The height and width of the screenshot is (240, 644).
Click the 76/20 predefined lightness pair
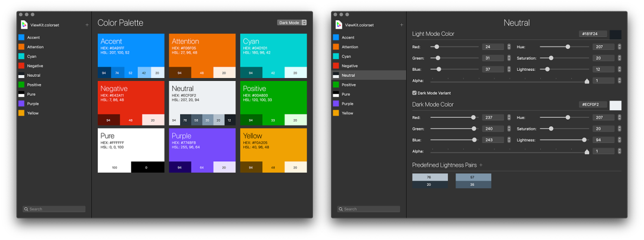(x=430, y=181)
